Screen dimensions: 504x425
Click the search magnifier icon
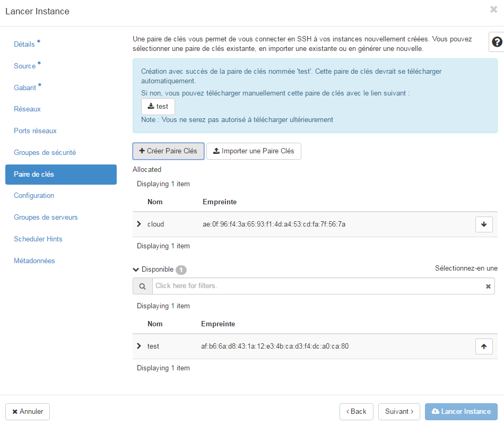pyautogui.click(x=142, y=287)
